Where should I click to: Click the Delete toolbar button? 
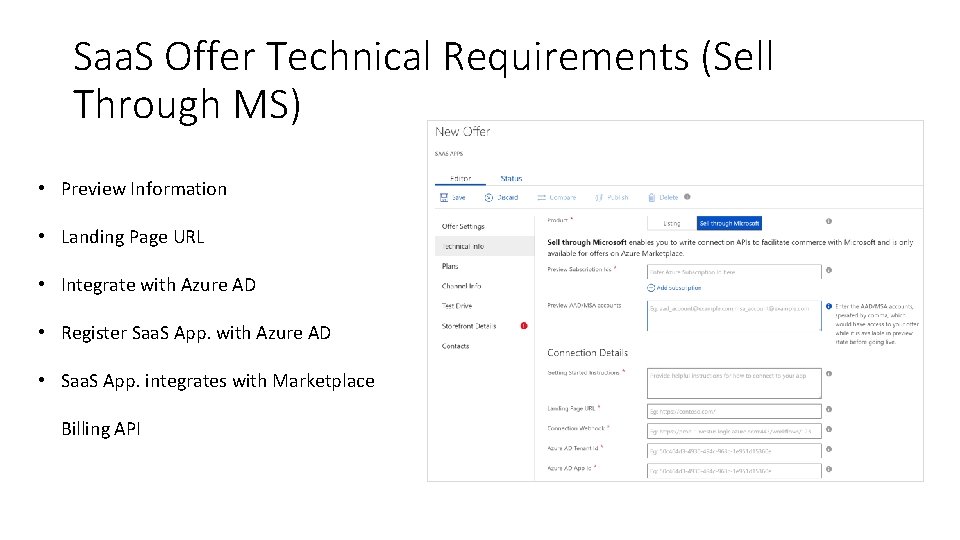[x=663, y=197]
